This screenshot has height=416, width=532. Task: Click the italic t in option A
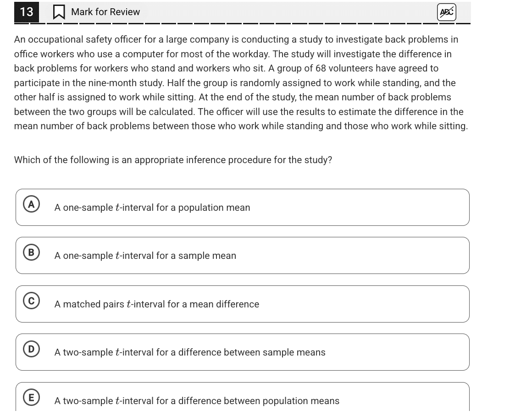117,208
